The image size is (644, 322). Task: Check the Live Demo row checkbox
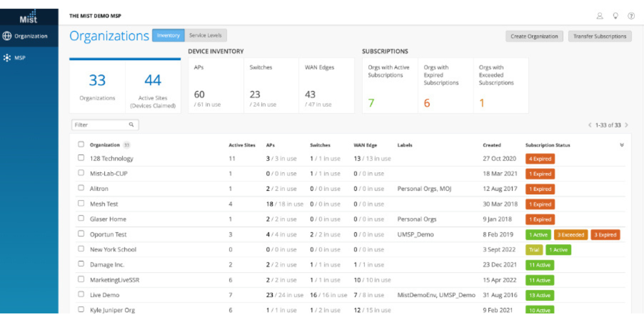tap(81, 294)
